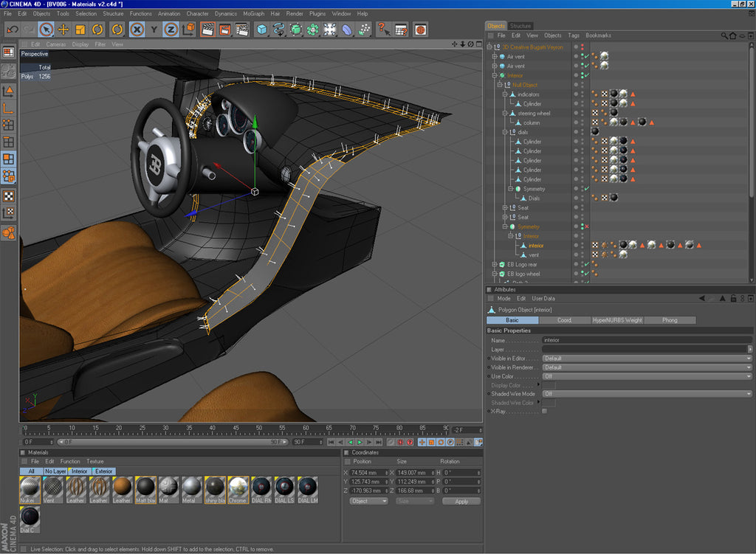Viewport: 756px width, 554px height.
Task: Open the Visible in Editor dropdown
Action: coord(647,358)
